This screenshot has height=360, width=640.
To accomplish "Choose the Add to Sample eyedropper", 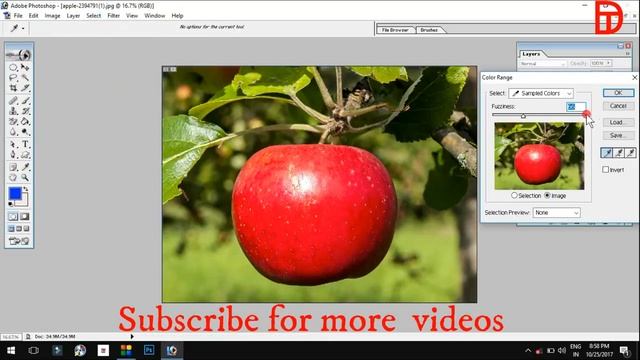I will [619, 153].
